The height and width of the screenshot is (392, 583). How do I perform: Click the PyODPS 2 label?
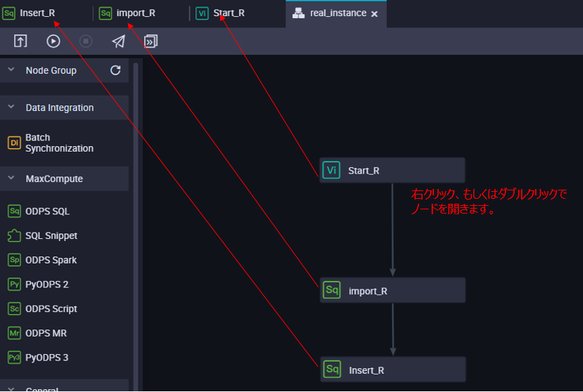pos(47,285)
